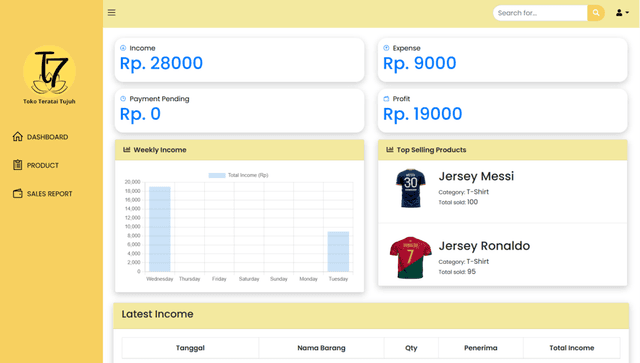The height and width of the screenshot is (363, 640).
Task: Click the 'Rp. 19000' profit value
Action: [x=422, y=114]
